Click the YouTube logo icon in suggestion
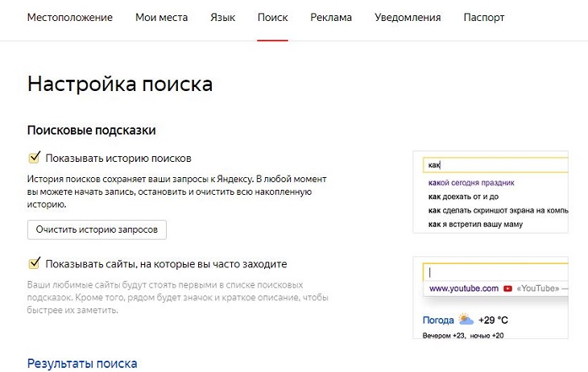The image size is (588, 372). pyautogui.click(x=507, y=288)
